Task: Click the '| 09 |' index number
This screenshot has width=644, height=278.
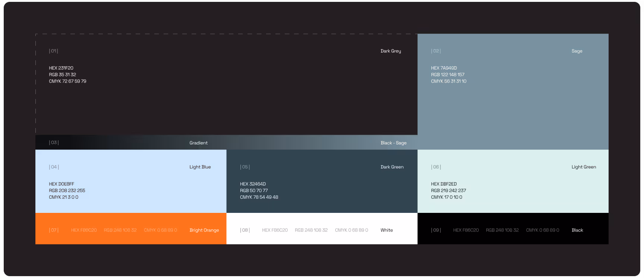Action: (x=436, y=230)
